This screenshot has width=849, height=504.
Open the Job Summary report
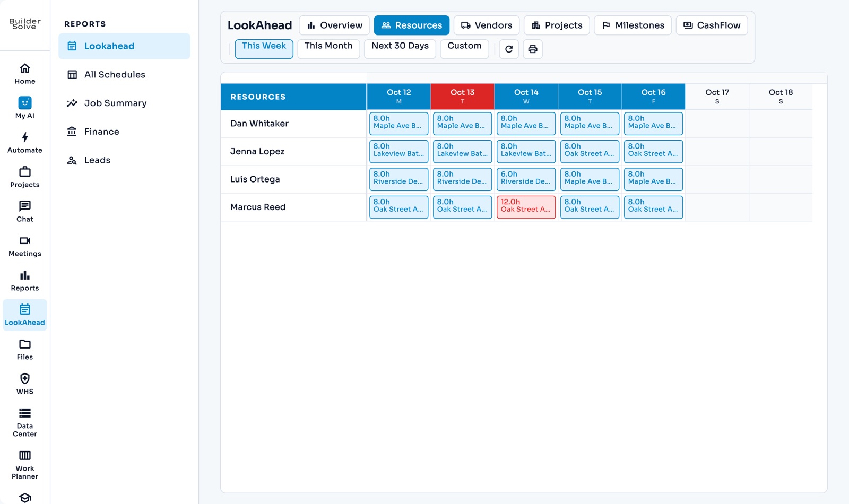125,103
